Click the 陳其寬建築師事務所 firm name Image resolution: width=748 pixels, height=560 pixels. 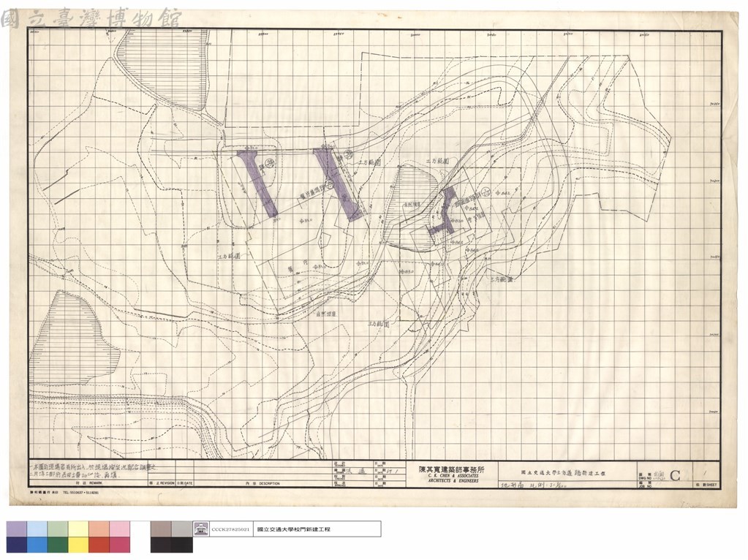pos(451,469)
